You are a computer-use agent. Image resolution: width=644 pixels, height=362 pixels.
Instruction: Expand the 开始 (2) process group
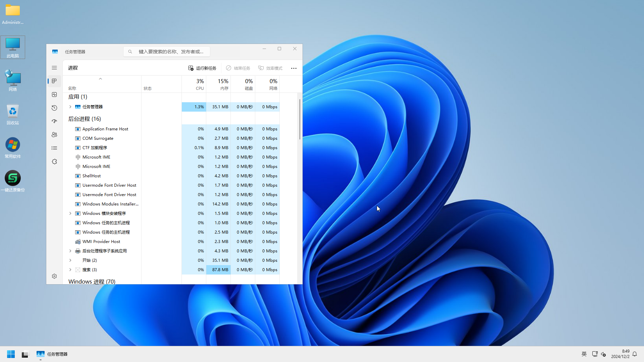coord(70,260)
